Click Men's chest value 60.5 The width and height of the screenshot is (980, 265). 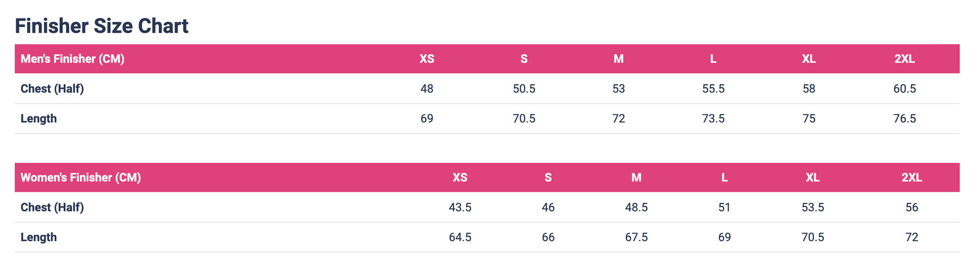coord(904,89)
